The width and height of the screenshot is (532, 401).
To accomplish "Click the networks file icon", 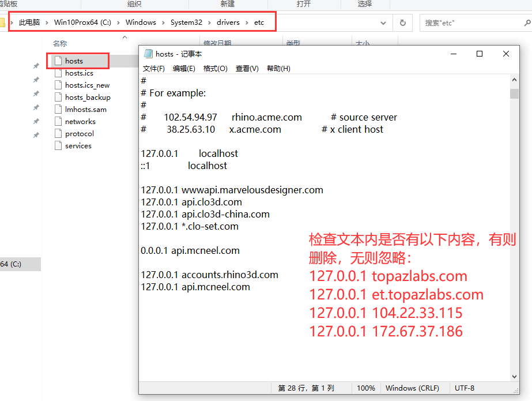I will tap(58, 122).
